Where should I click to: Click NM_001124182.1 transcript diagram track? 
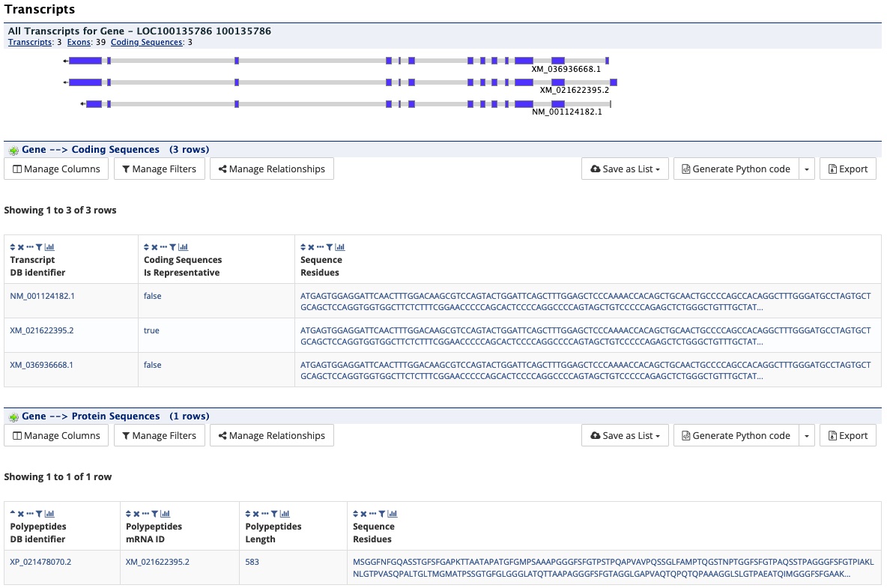(x=345, y=104)
